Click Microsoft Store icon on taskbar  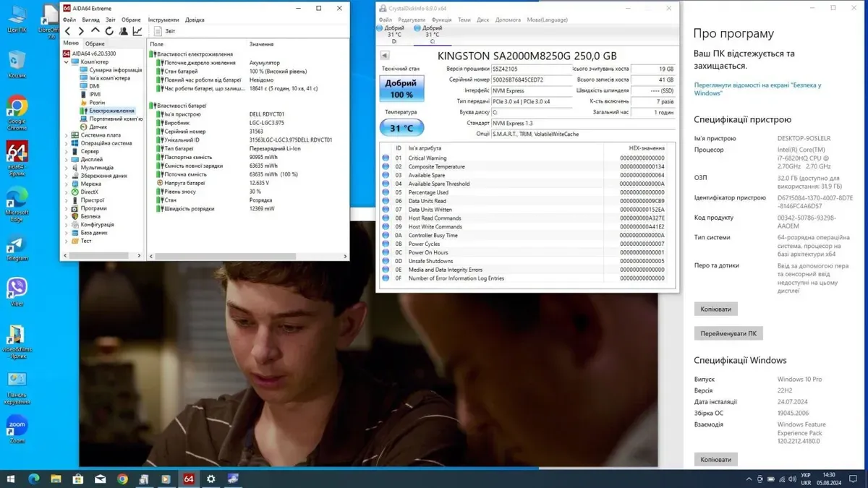click(78, 479)
